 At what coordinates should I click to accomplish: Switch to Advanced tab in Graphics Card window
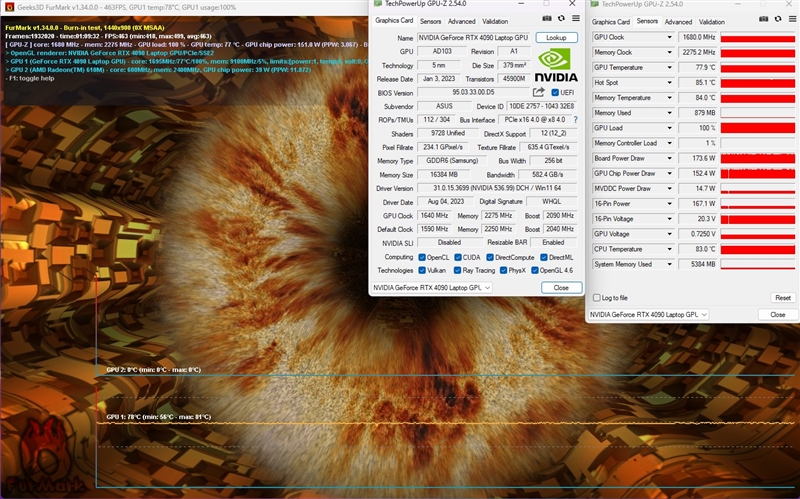461,21
